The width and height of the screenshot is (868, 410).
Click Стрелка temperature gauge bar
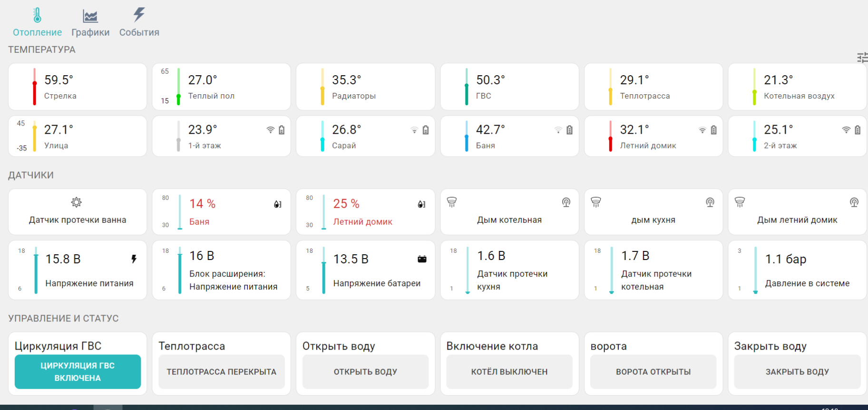tap(34, 87)
